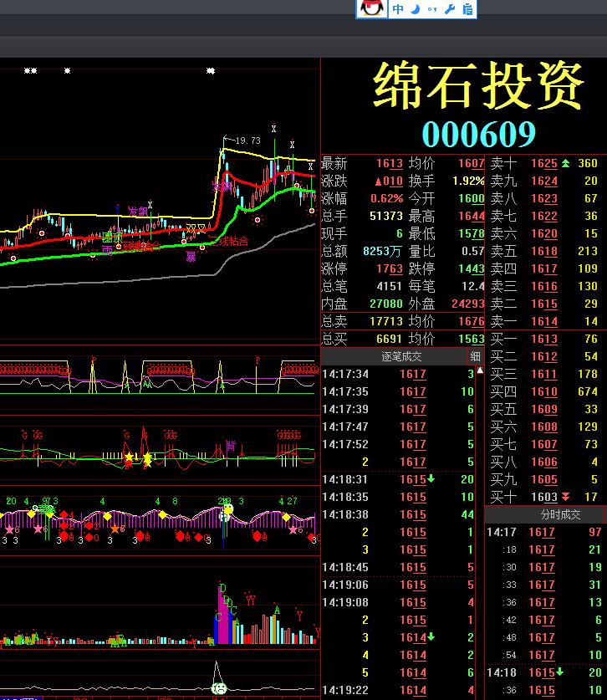Click the 涨幅 value 0.62%
607x700 pixels.
point(386,198)
